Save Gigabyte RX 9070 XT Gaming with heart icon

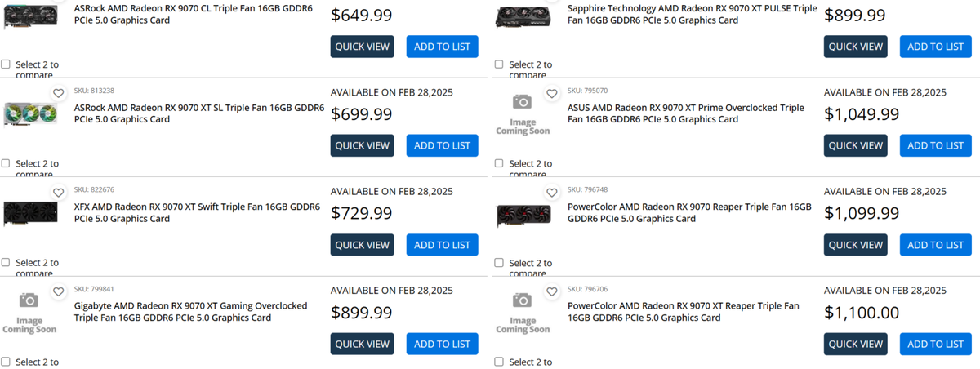pos(58,292)
